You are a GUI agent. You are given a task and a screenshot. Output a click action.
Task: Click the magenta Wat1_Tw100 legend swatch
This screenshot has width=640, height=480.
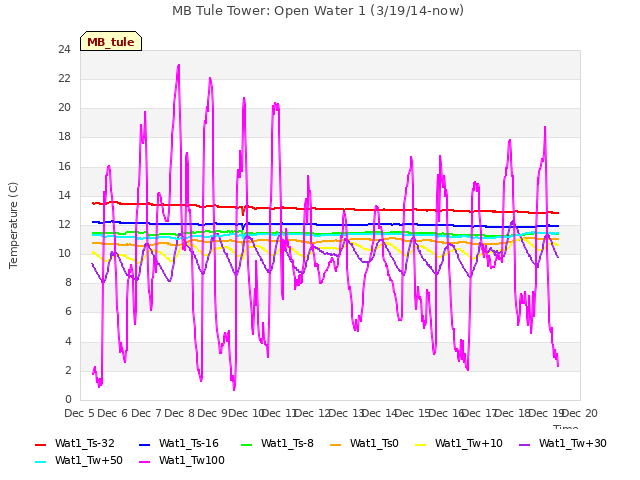(145, 462)
